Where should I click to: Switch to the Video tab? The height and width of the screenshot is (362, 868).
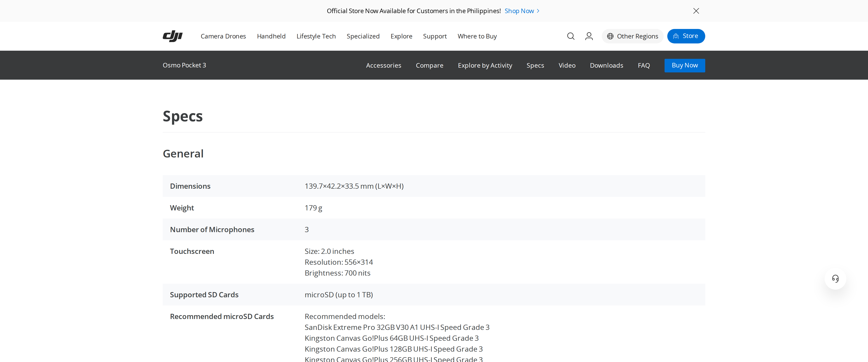[x=567, y=65]
